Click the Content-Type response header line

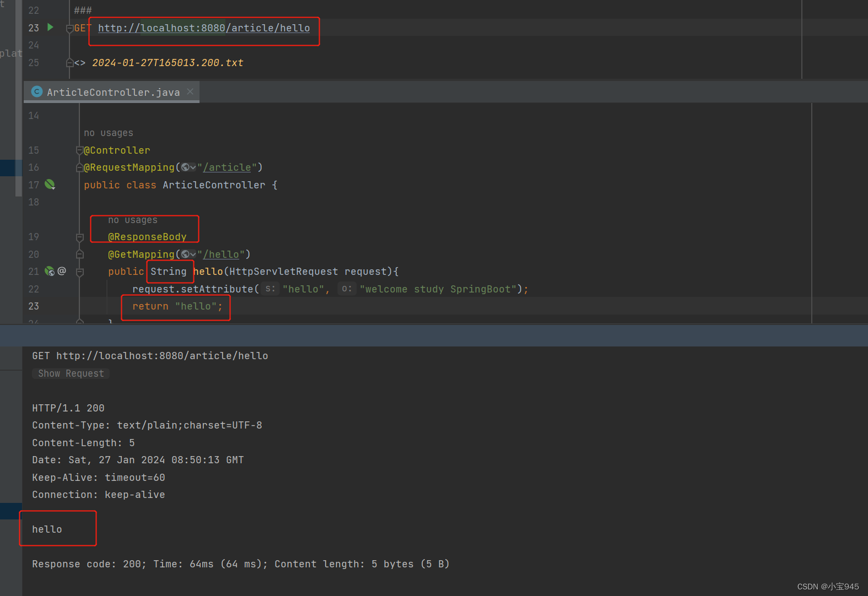tap(147, 425)
